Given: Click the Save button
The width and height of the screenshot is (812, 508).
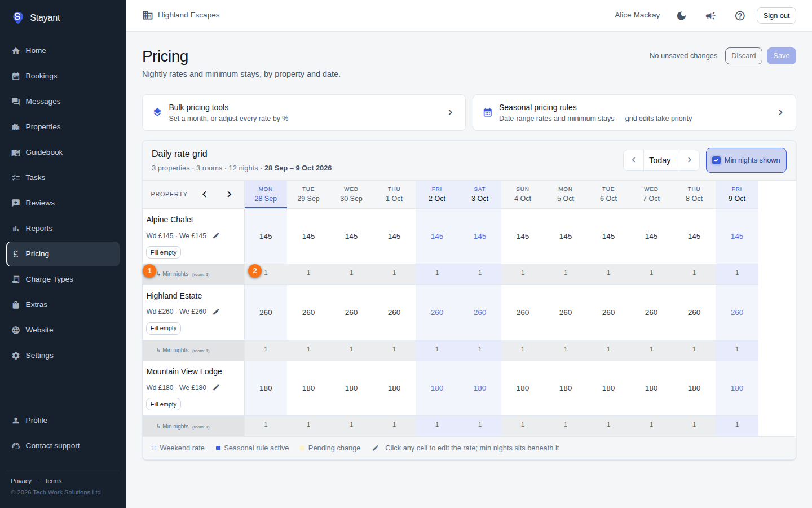Looking at the screenshot, I should pos(781,56).
